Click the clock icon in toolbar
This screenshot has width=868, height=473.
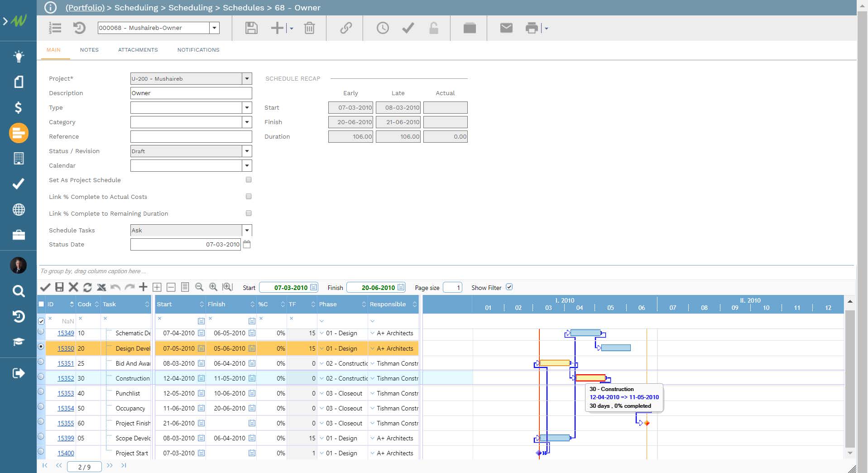(x=383, y=28)
